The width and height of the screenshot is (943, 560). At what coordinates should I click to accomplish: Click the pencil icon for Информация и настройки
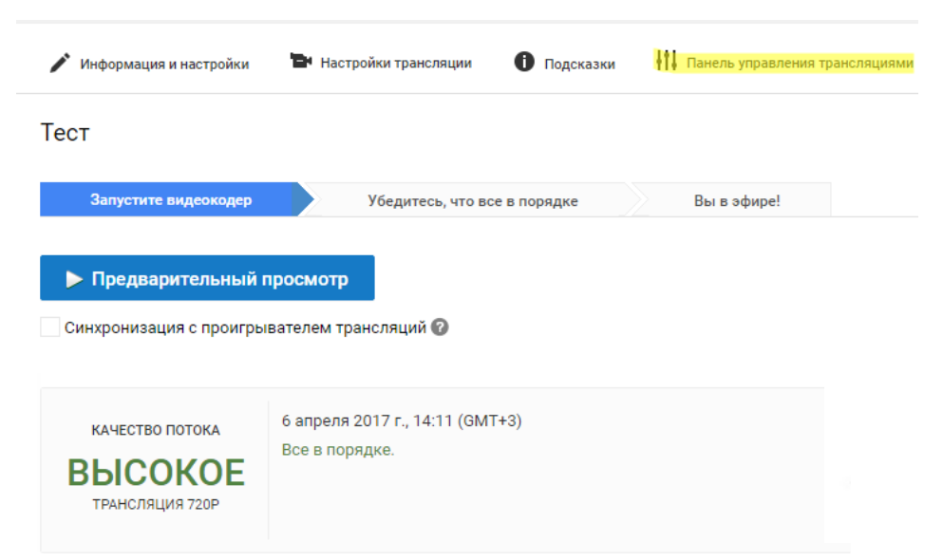(x=60, y=64)
